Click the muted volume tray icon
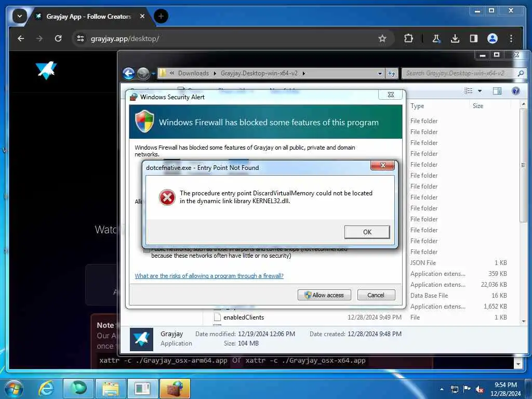The width and height of the screenshot is (532, 399). pyautogui.click(x=479, y=389)
